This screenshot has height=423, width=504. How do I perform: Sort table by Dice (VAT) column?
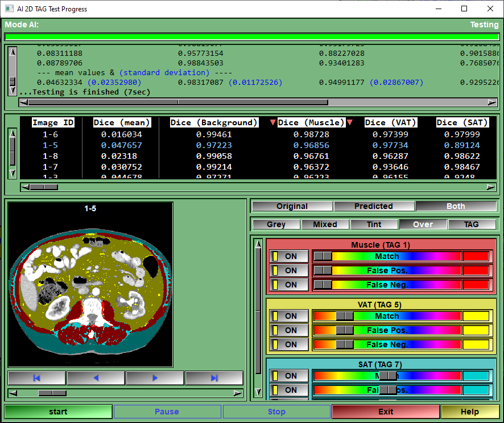390,122
